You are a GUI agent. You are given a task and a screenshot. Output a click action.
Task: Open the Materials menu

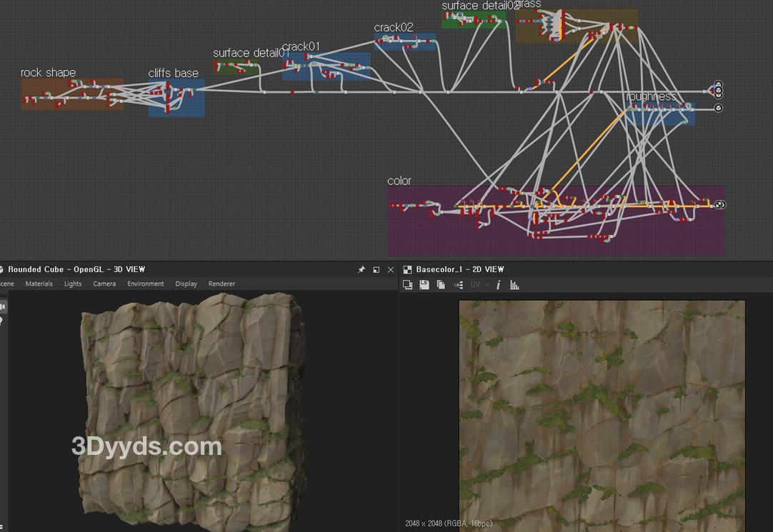[x=39, y=284]
